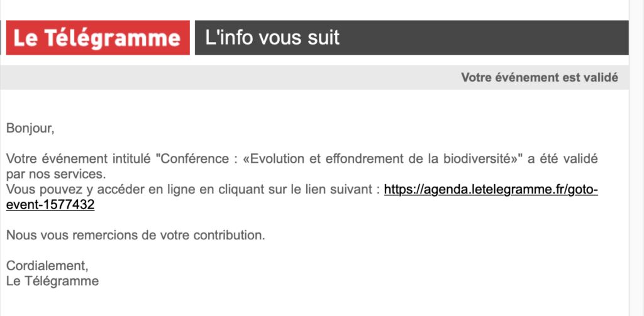Screen dimensions: 644x316
Task: Click the "Bonjour," greeting line
Action: point(30,128)
